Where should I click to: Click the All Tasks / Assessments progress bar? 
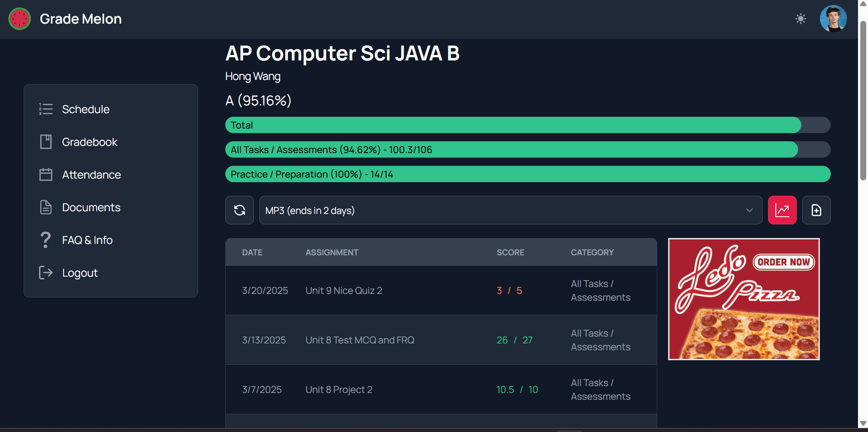528,149
